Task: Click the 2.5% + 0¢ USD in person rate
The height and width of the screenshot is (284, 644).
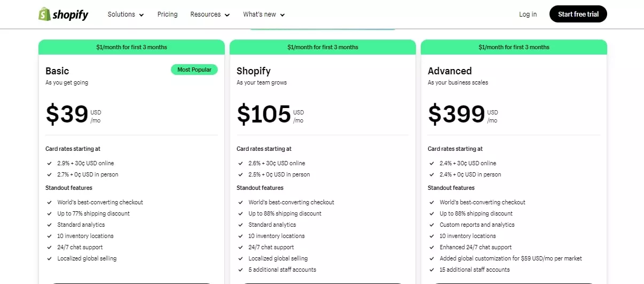Action: click(279, 174)
